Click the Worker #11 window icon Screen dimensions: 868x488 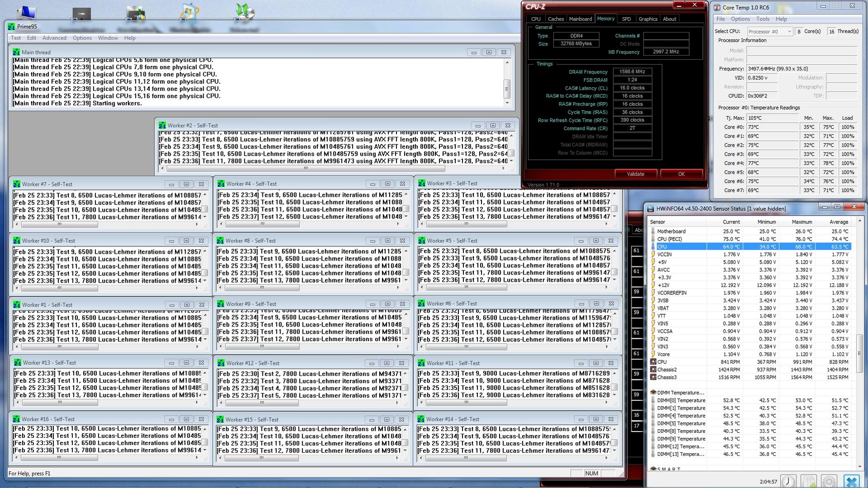pyautogui.click(x=421, y=363)
